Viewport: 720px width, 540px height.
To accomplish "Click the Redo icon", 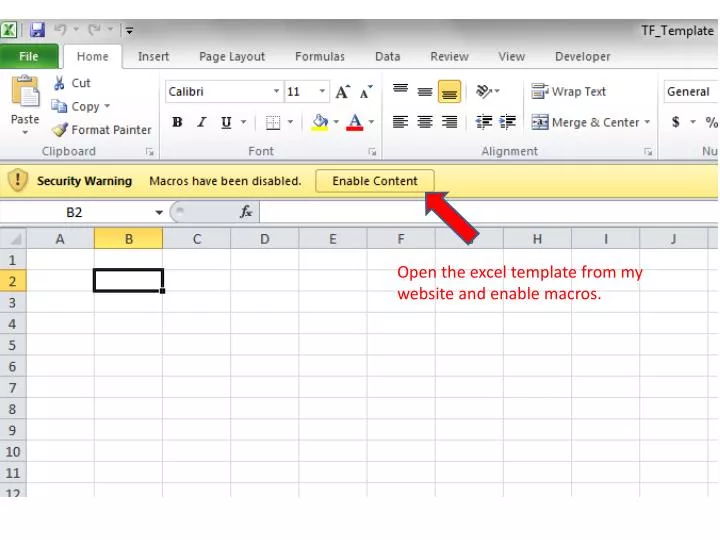I will click(x=95, y=30).
